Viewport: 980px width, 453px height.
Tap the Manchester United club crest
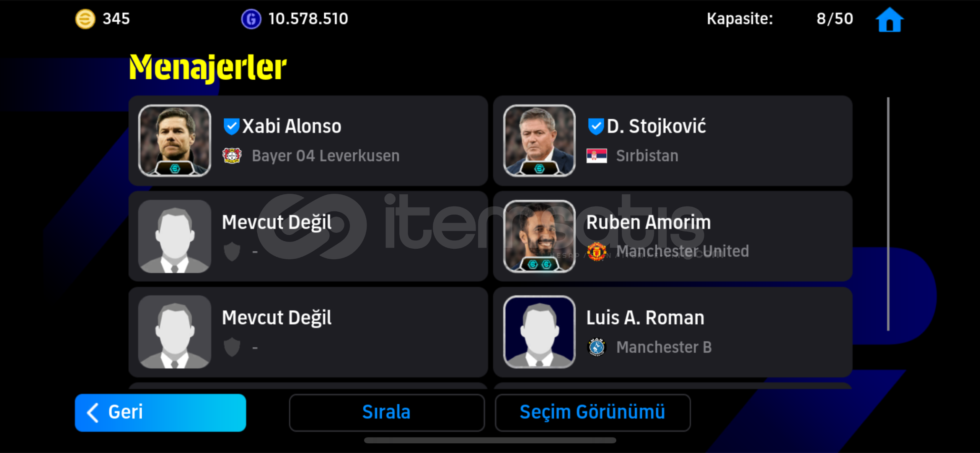point(597,251)
